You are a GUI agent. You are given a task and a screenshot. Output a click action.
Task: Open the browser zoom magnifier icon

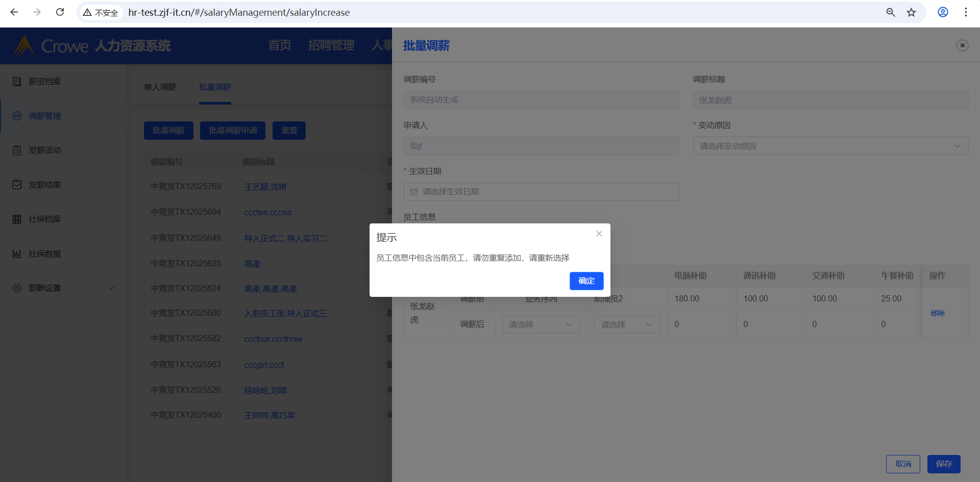891,12
